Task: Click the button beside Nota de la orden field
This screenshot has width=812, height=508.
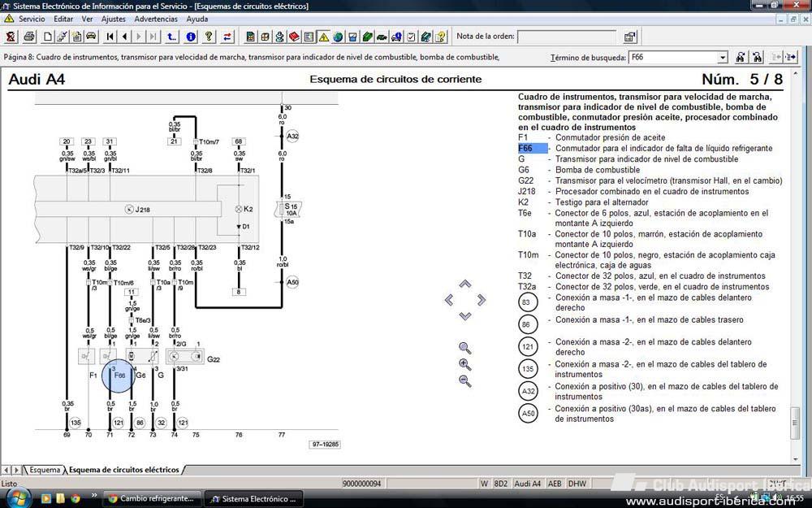Action: pos(630,37)
